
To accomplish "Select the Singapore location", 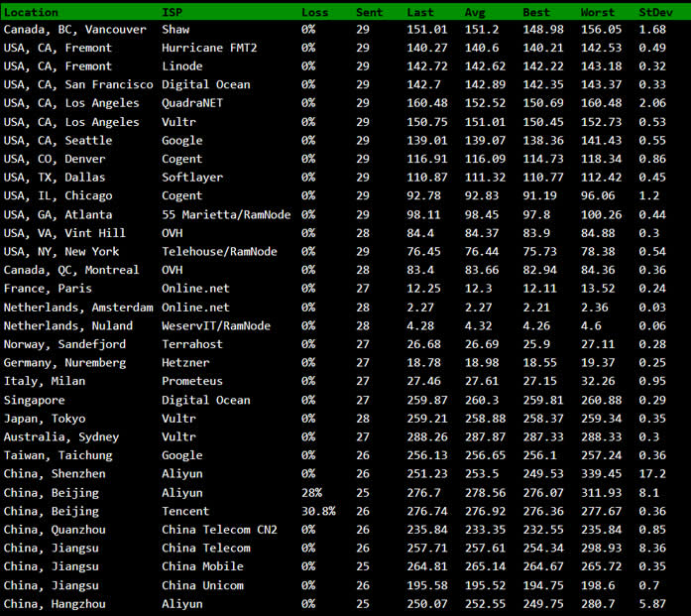I will (35, 401).
